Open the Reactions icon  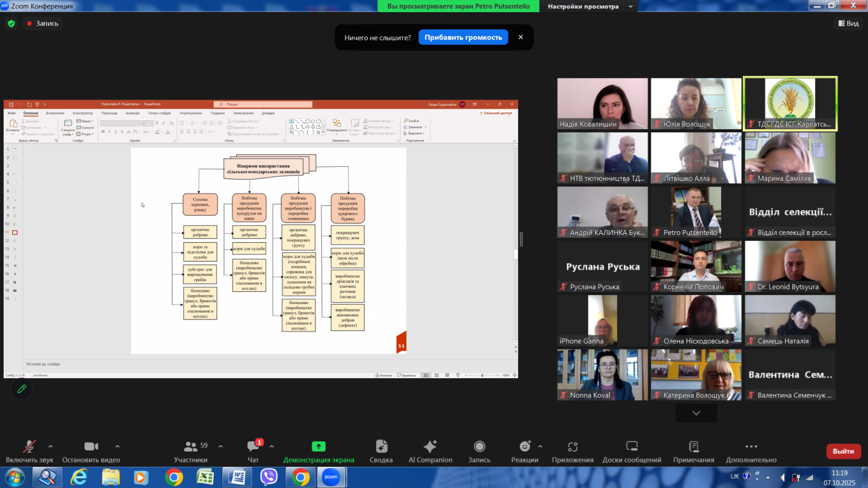[x=525, y=447]
